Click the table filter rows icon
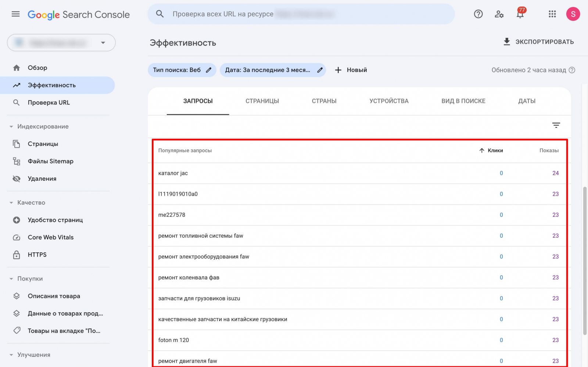 556,125
